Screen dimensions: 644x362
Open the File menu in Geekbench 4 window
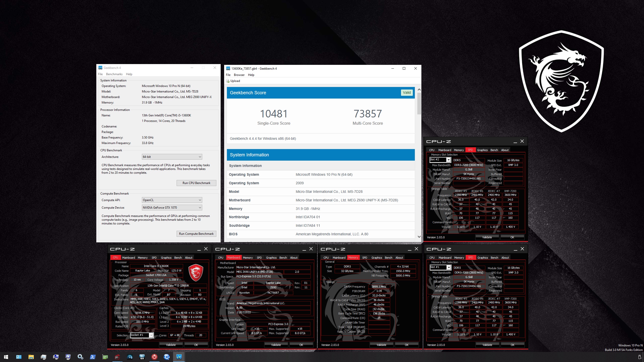[100, 74]
